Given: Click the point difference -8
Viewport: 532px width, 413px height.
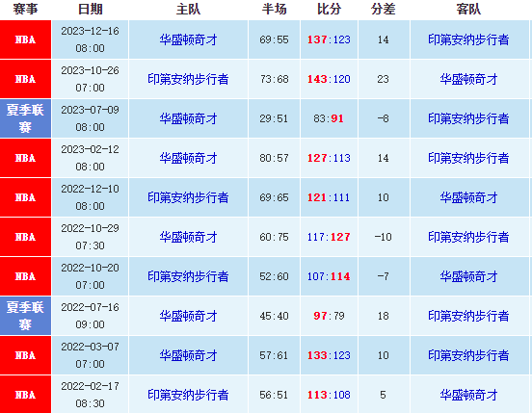Looking at the screenshot, I should (383, 118).
